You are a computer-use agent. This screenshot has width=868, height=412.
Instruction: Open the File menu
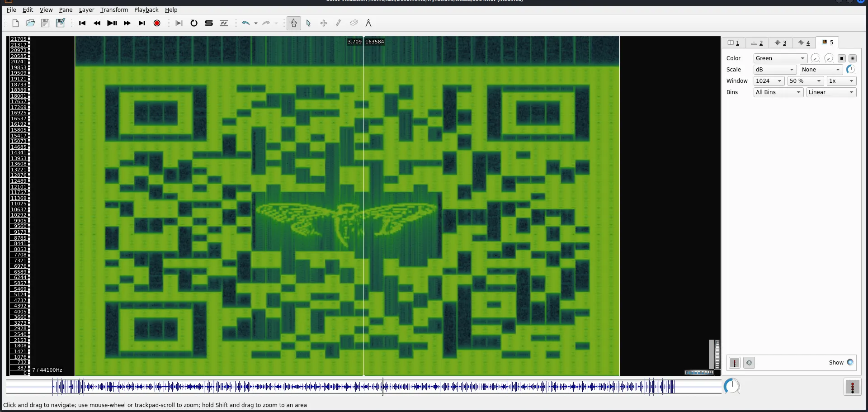[11, 10]
